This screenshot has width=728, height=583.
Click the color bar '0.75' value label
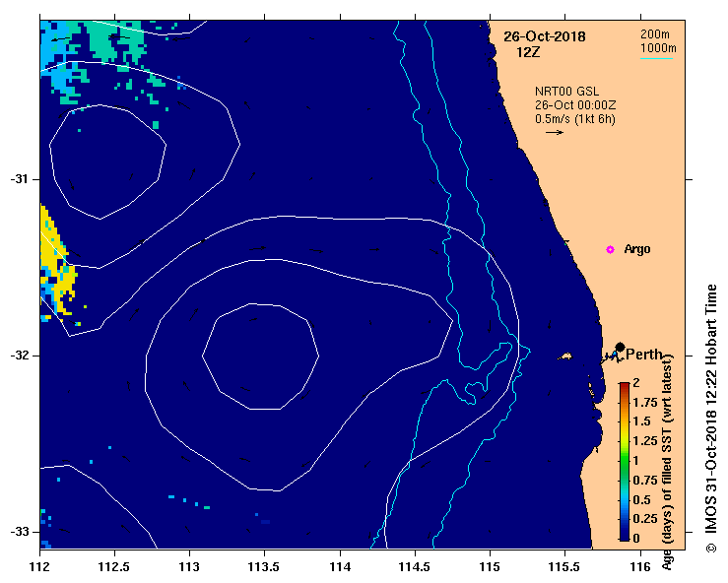click(x=645, y=480)
